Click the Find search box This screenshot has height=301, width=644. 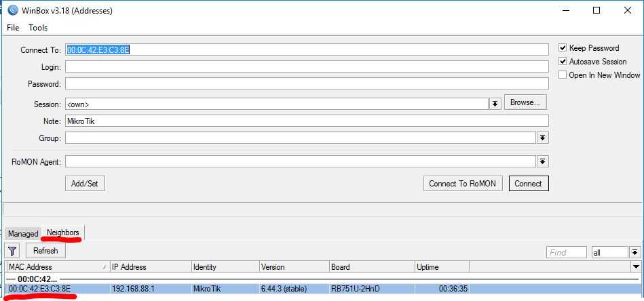[x=567, y=252]
